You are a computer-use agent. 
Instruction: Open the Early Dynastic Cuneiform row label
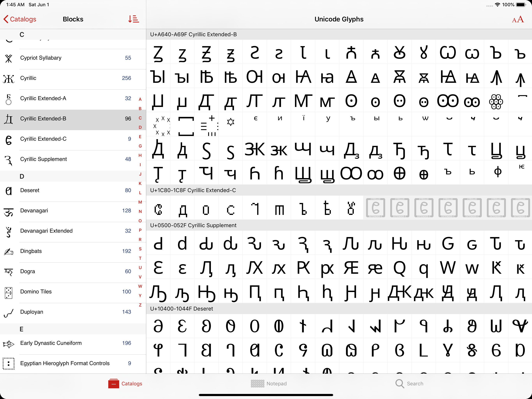click(x=51, y=343)
